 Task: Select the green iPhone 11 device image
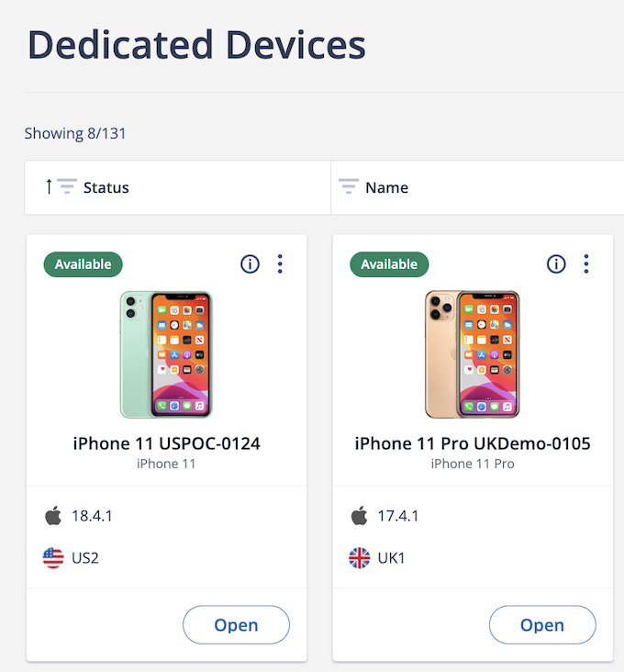166,354
